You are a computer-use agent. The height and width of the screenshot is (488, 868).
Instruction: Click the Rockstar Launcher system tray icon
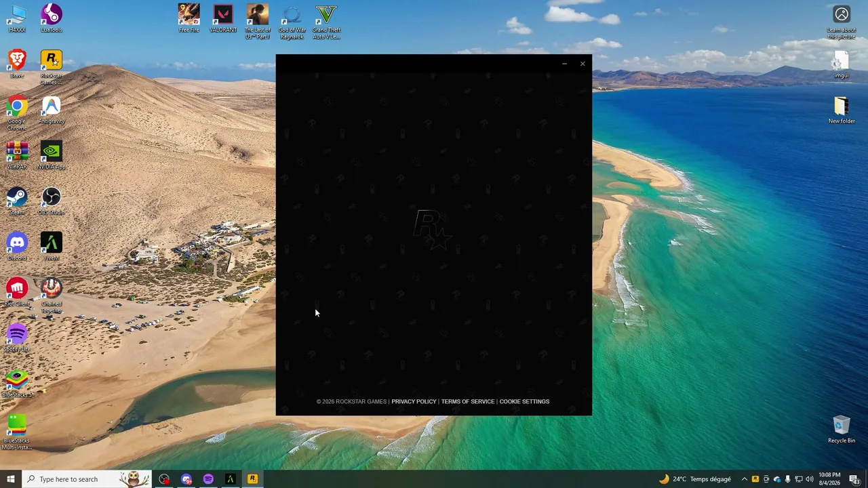pos(755,479)
